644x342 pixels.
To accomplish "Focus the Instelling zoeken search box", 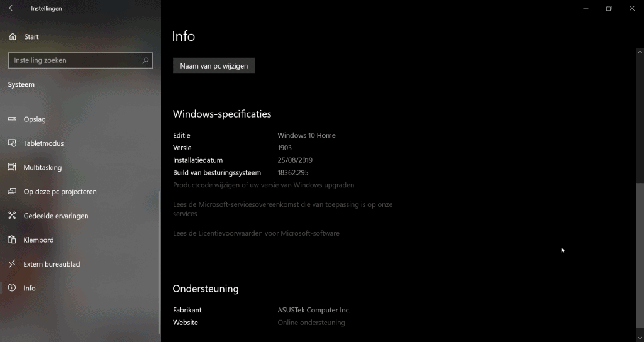I will [80, 60].
